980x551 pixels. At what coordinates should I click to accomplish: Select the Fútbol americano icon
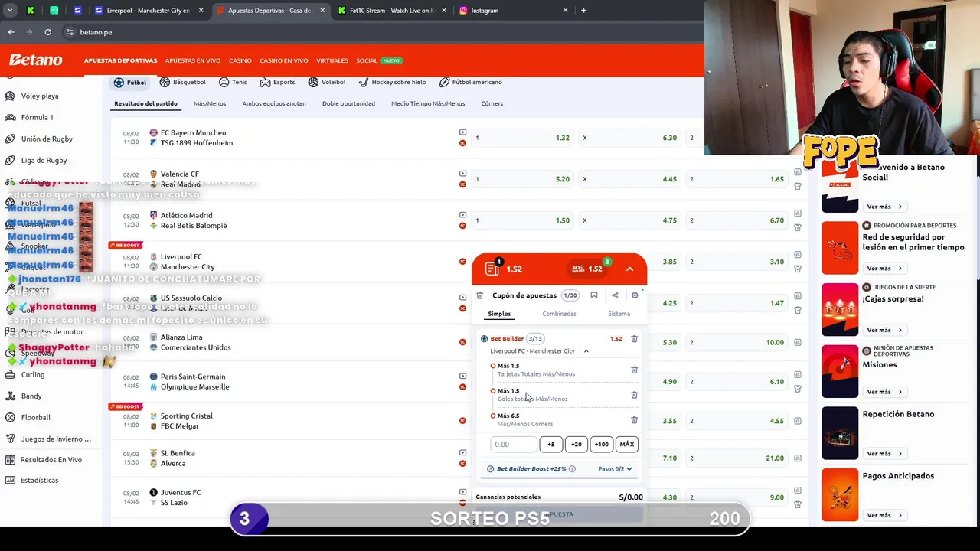444,82
